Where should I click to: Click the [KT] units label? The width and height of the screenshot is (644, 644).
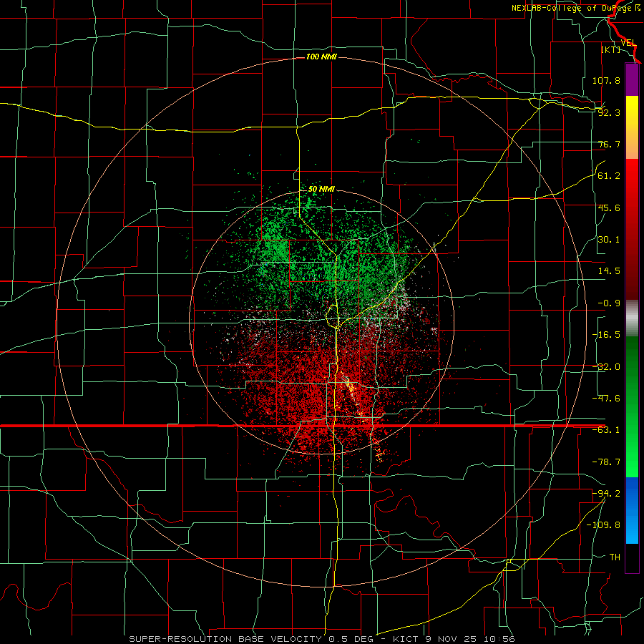(610, 49)
